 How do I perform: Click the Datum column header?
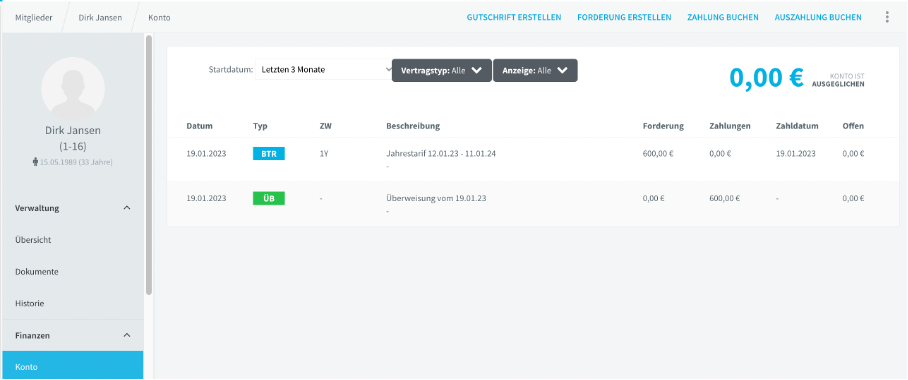199,126
